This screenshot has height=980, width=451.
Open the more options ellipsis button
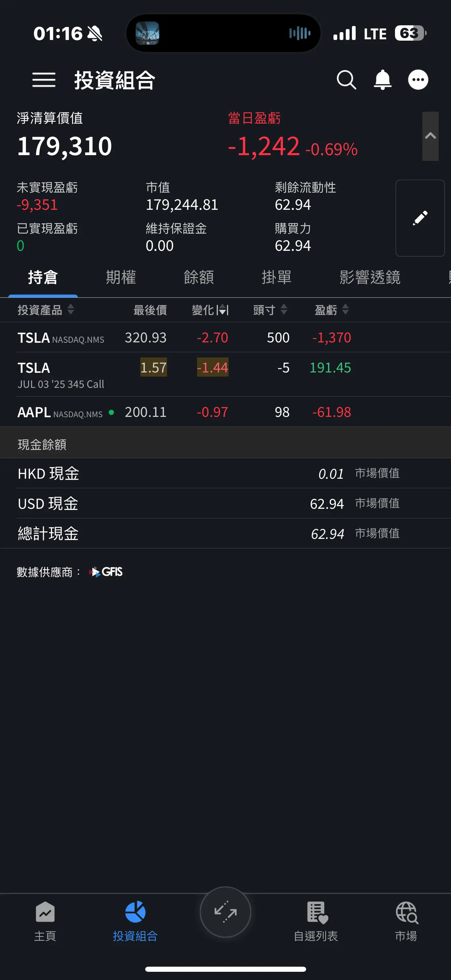point(418,80)
